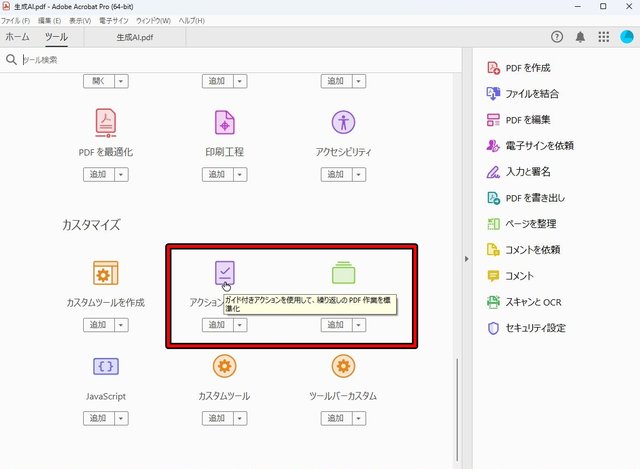640x469 pixels.
Task: Open the アクセシビリティ tool icon
Action: pos(343,122)
